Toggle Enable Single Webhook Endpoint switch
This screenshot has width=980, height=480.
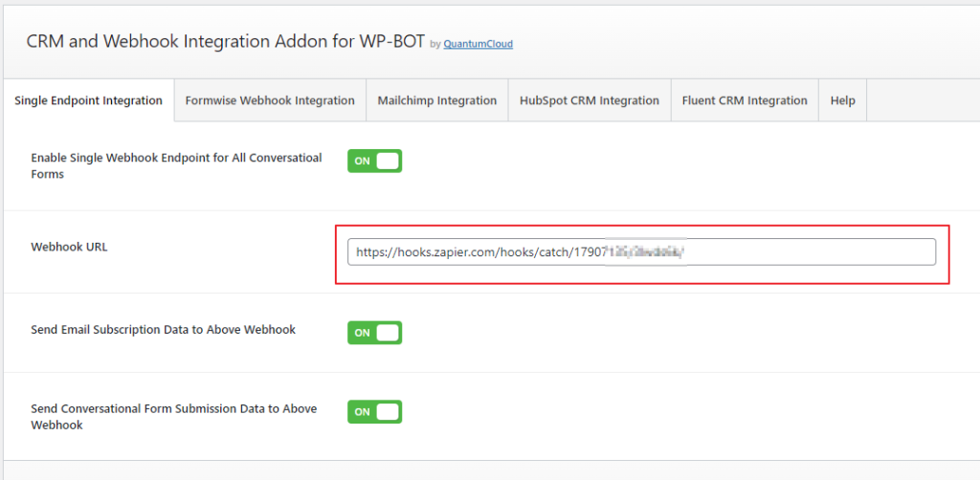point(374,161)
